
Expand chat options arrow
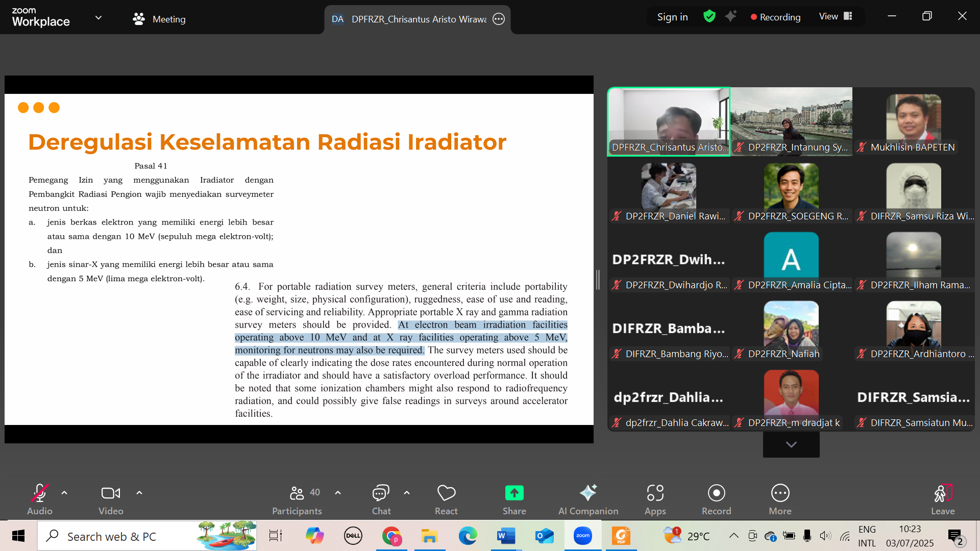click(x=407, y=493)
